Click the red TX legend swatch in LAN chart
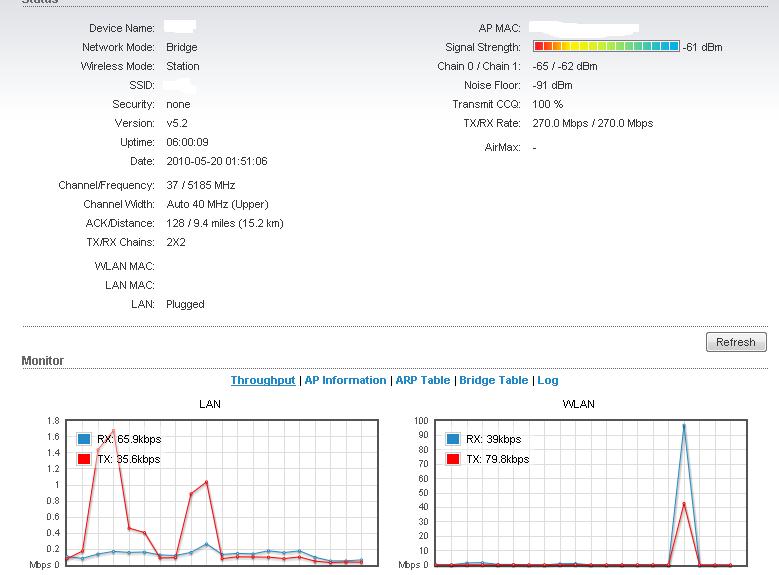Image resolution: width=779 pixels, height=575 pixels. (x=85, y=459)
